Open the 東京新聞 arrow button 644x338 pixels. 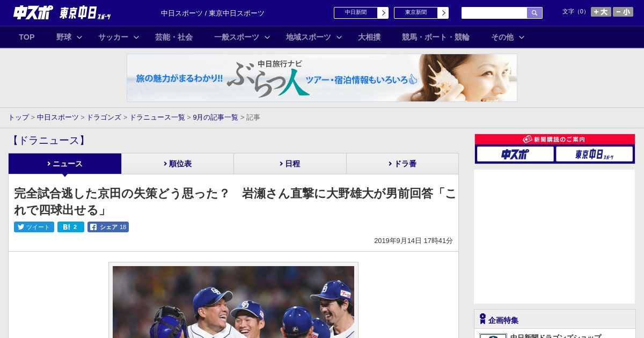click(x=443, y=13)
